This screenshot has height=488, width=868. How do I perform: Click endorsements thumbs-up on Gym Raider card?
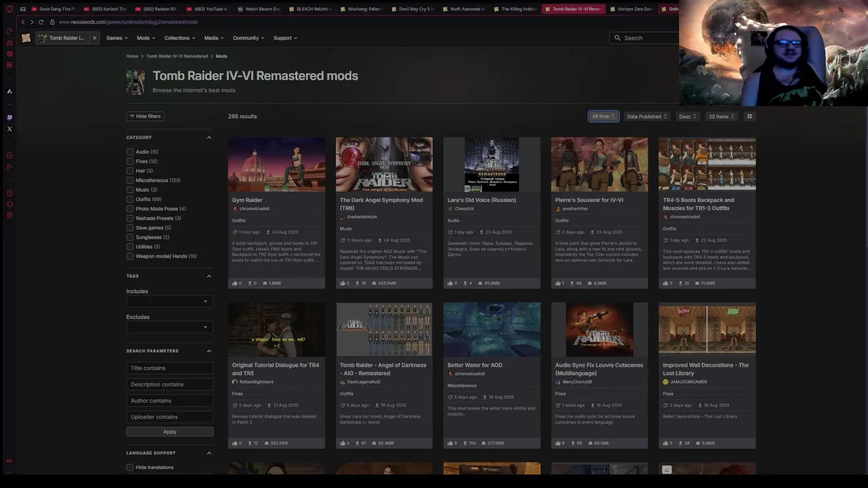click(x=235, y=283)
